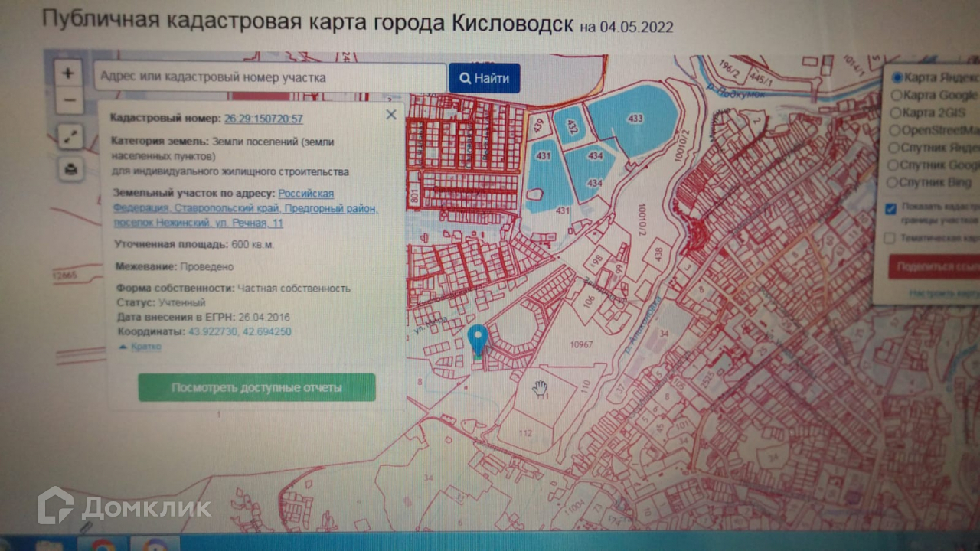Click Посмотреть доступные отчеты button
This screenshot has height=551, width=980.
click(256, 387)
